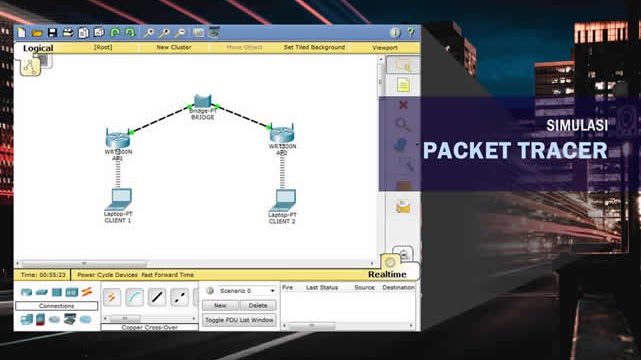Switch to the Simulation mode tab

tap(404, 254)
